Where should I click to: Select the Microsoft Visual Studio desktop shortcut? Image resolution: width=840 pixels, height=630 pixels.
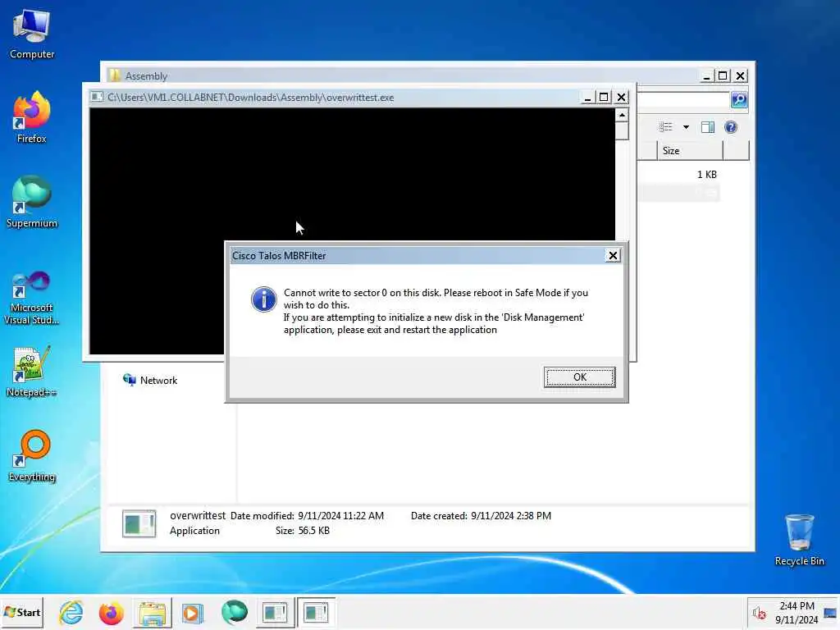click(32, 298)
